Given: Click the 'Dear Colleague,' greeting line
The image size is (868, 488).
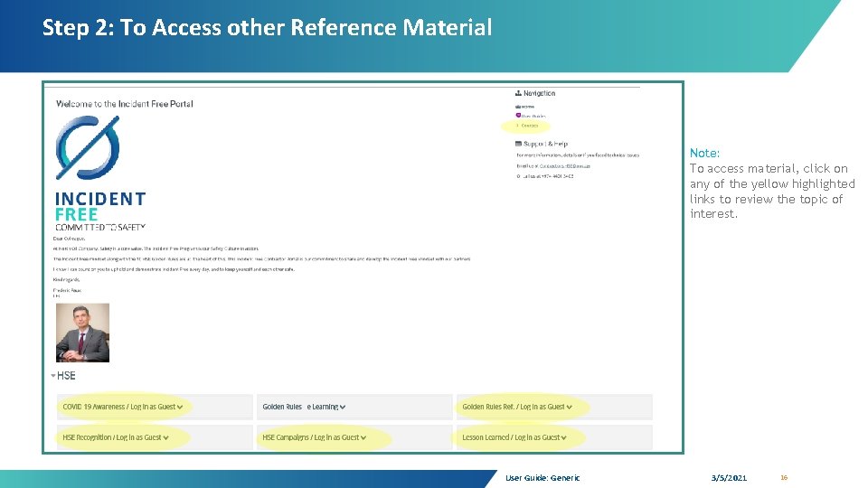Looking at the screenshot, I should [x=70, y=239].
